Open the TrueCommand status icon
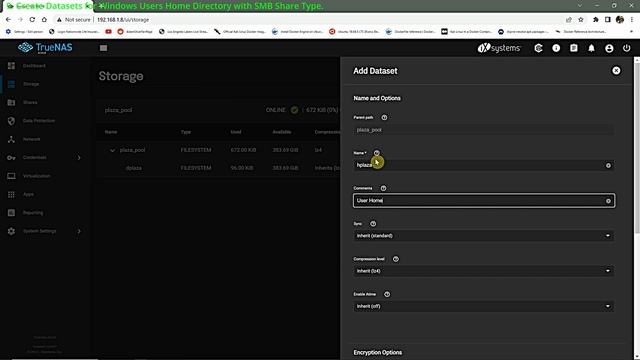Image resolution: width=640 pixels, height=360 pixels. pyautogui.click(x=538, y=48)
